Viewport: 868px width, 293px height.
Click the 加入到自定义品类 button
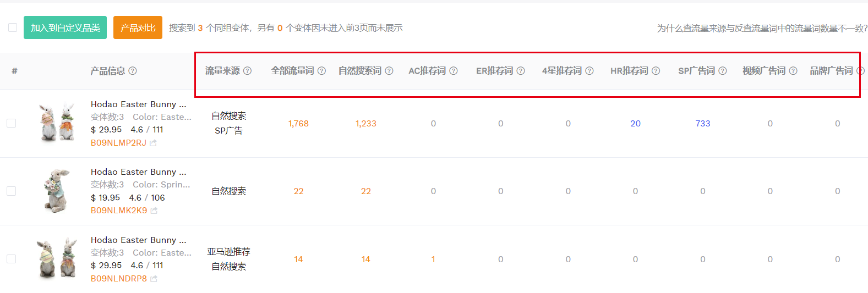[x=65, y=27]
